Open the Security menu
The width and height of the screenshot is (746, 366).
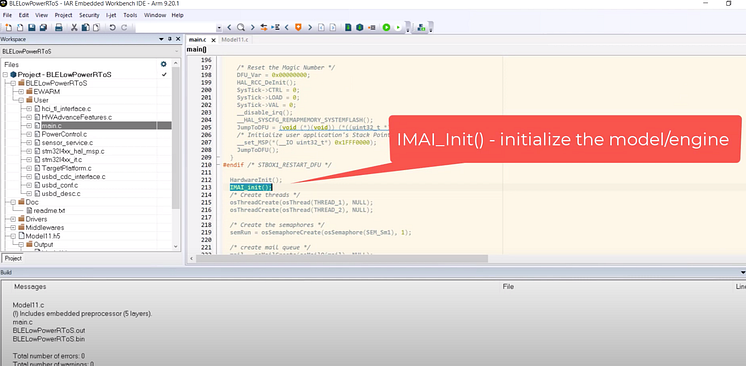click(89, 15)
